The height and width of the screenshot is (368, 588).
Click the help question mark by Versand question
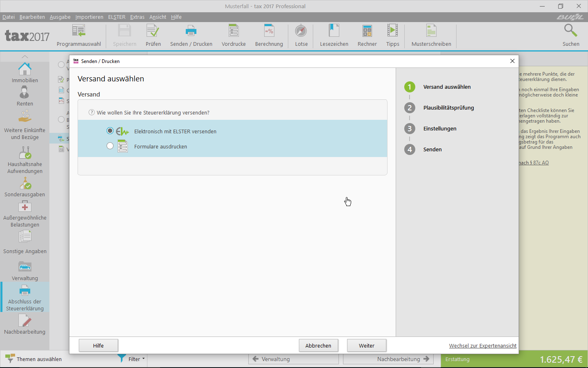point(92,112)
